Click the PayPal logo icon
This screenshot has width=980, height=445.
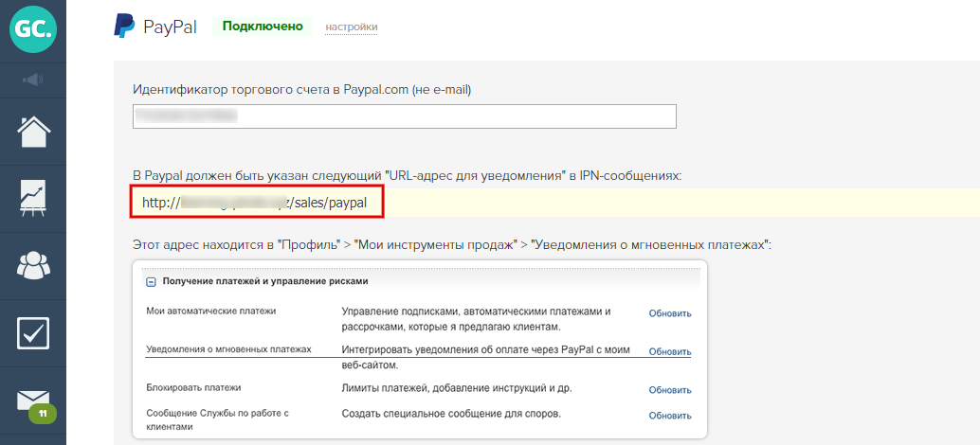point(124,27)
